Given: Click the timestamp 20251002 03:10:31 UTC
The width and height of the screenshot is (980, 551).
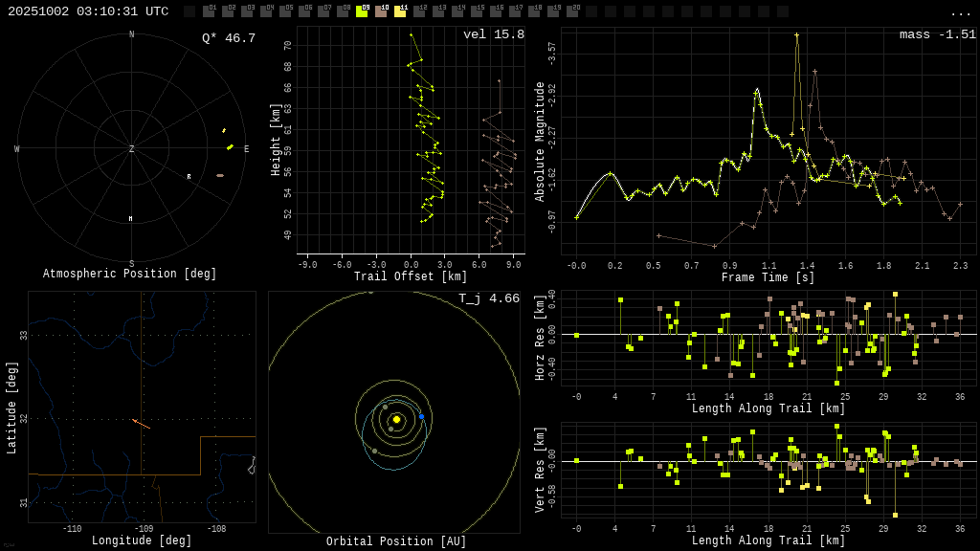Looking at the screenshot, I should [x=88, y=11].
